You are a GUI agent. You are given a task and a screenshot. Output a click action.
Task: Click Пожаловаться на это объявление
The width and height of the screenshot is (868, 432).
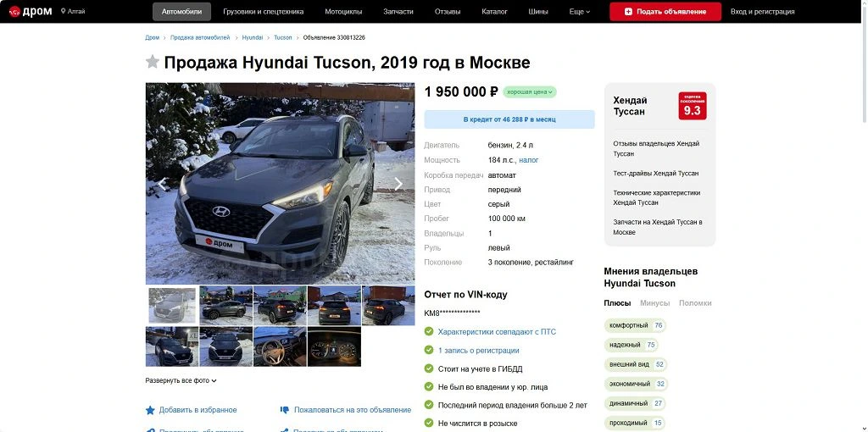pos(353,410)
